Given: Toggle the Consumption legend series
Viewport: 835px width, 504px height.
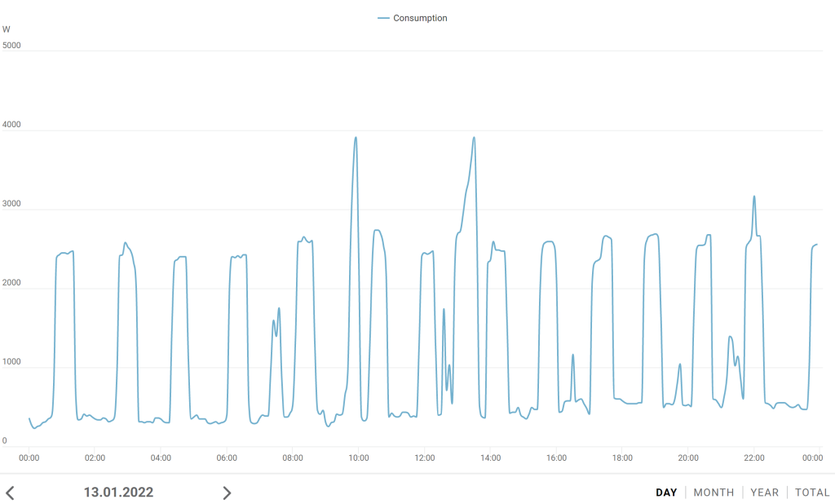Looking at the screenshot, I should pyautogui.click(x=413, y=18).
